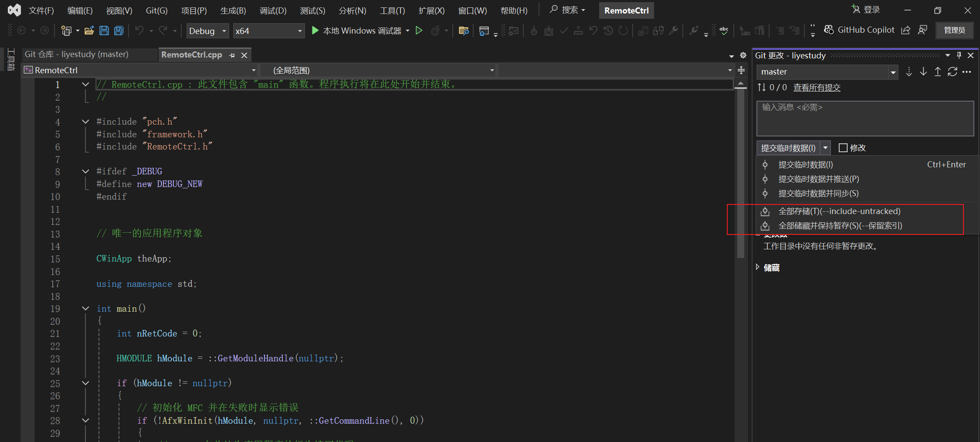Pin the Git Changes panel
This screenshot has width=980, height=442.
(x=959, y=55)
